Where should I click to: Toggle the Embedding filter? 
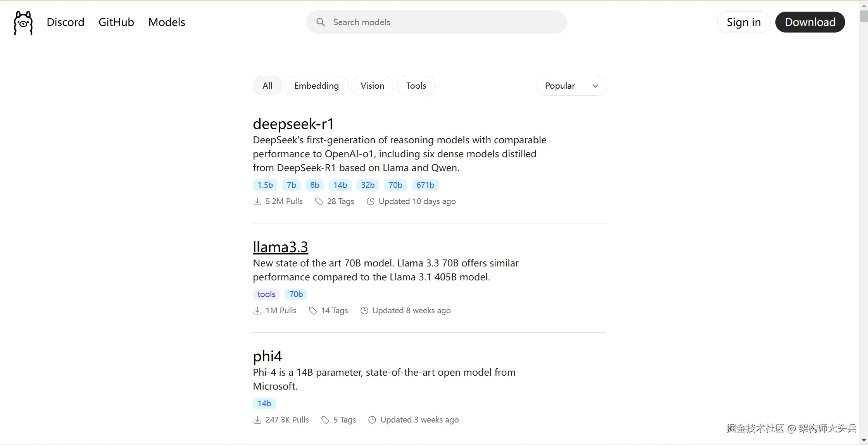(x=316, y=86)
